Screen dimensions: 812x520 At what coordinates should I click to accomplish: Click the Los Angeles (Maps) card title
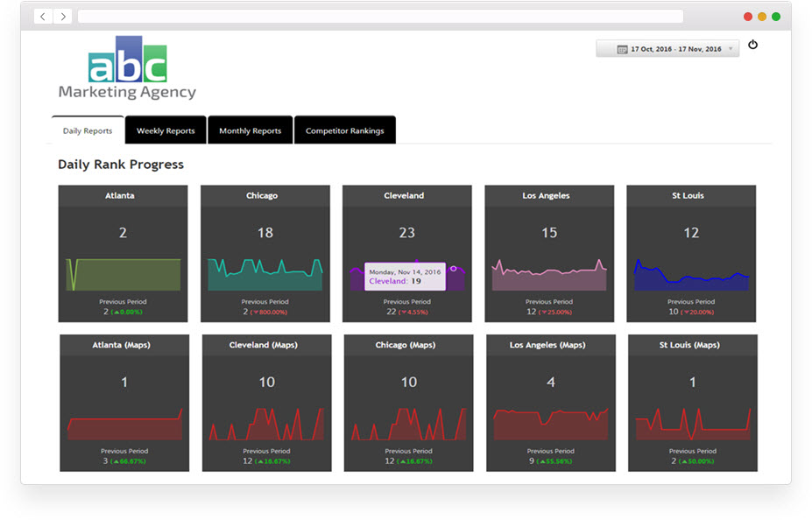[x=548, y=345]
